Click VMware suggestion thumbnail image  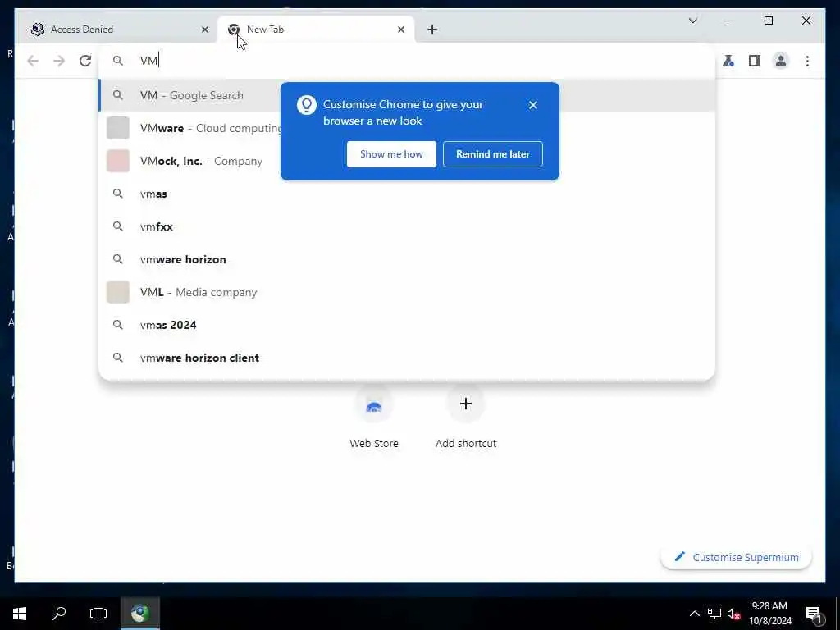[x=118, y=128]
